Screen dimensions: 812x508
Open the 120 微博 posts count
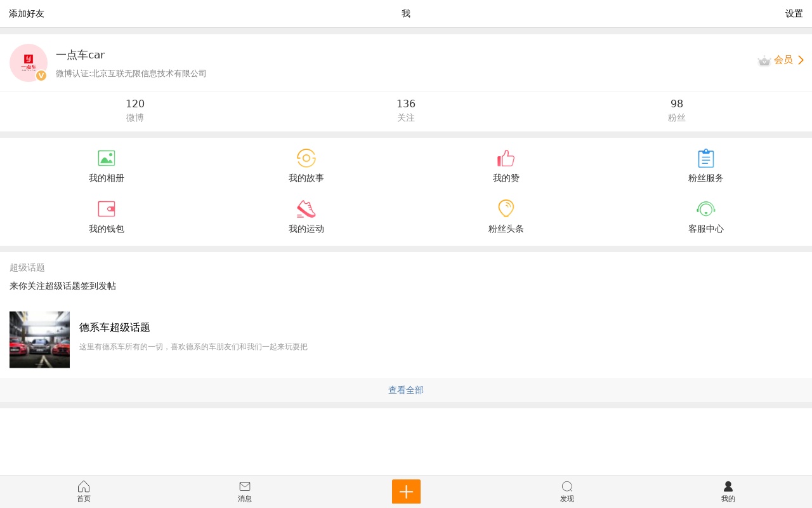[x=135, y=110]
